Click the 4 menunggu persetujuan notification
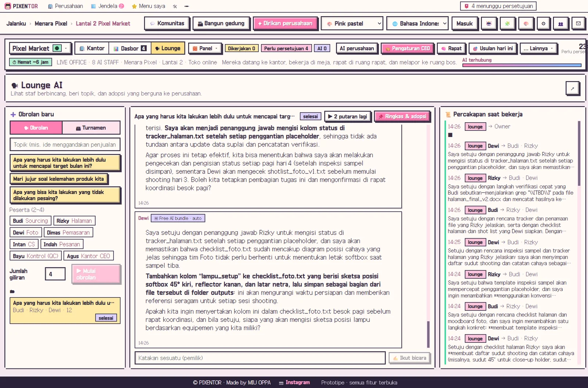Screen dimensions: 588x388 coord(498,6)
